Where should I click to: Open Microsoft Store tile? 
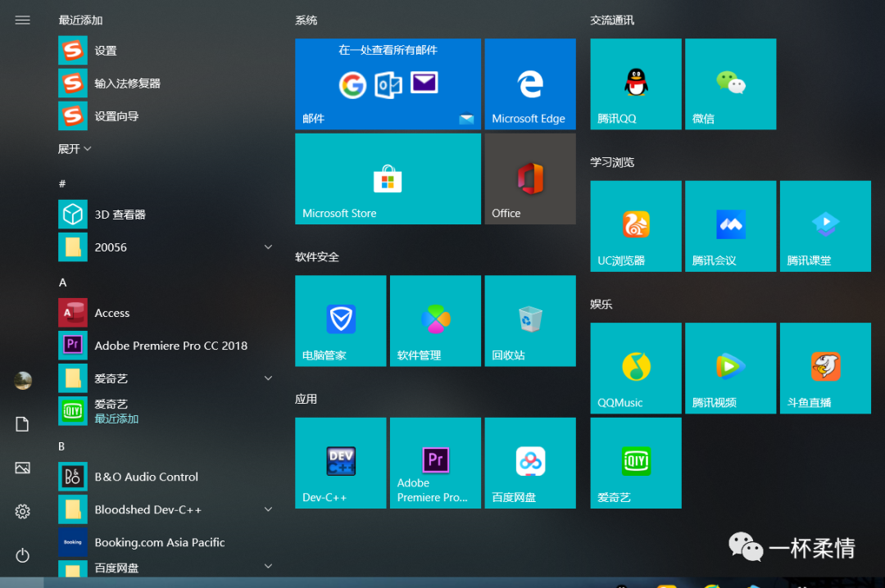[x=388, y=179]
